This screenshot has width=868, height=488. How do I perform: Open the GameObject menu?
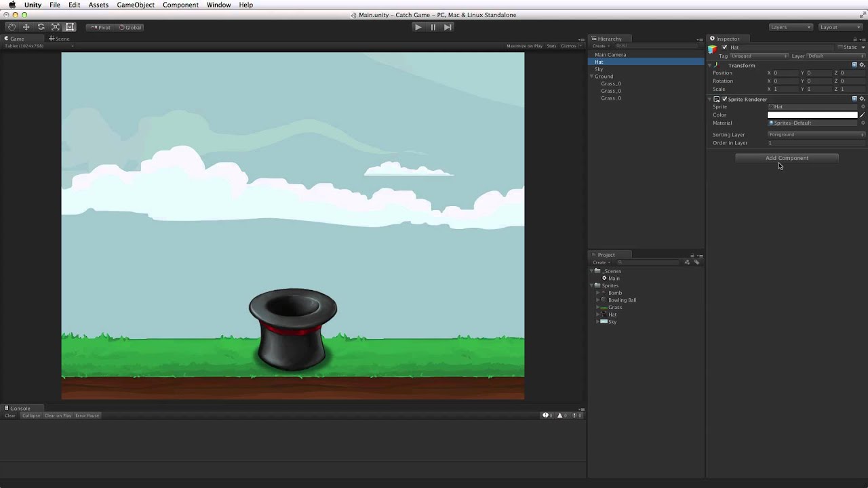click(135, 5)
